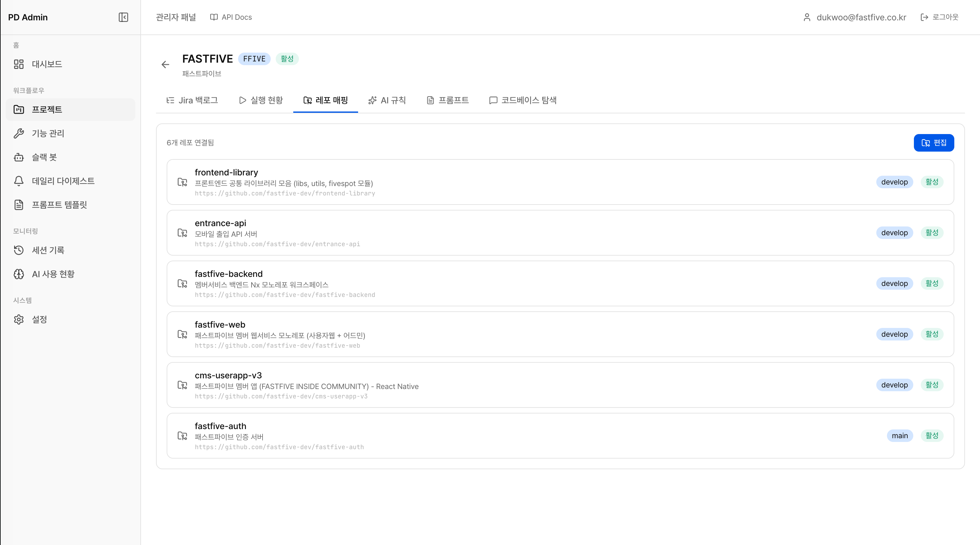Screen dimensions: 980x545
Task: Click the 활성 status badge on fastfive-auth
Action: [x=932, y=436]
